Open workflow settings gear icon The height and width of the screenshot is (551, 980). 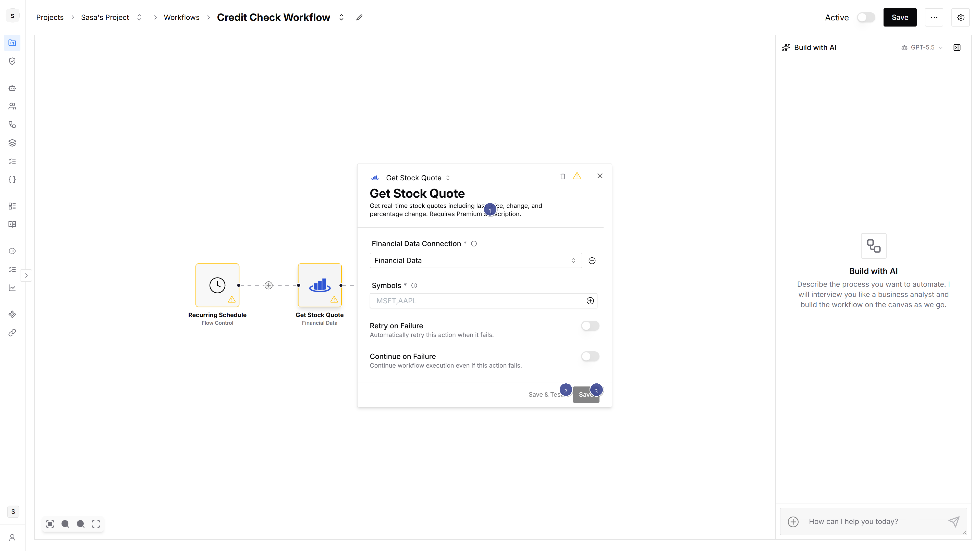pos(961,18)
